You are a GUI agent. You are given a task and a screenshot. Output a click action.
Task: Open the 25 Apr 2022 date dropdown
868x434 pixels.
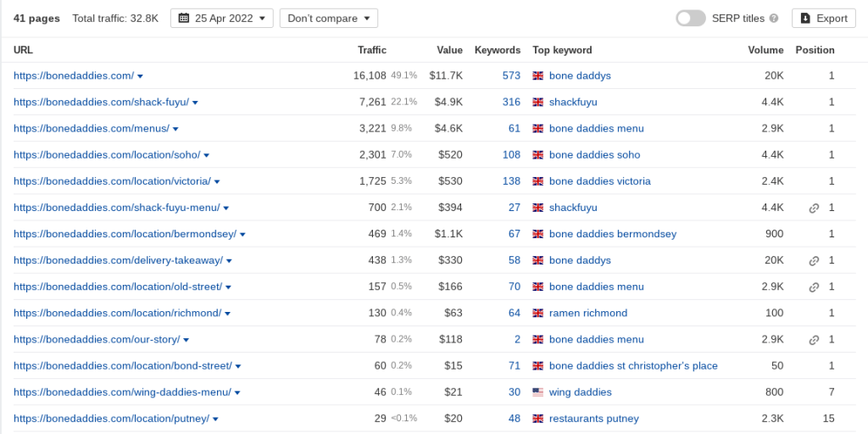pos(222,19)
